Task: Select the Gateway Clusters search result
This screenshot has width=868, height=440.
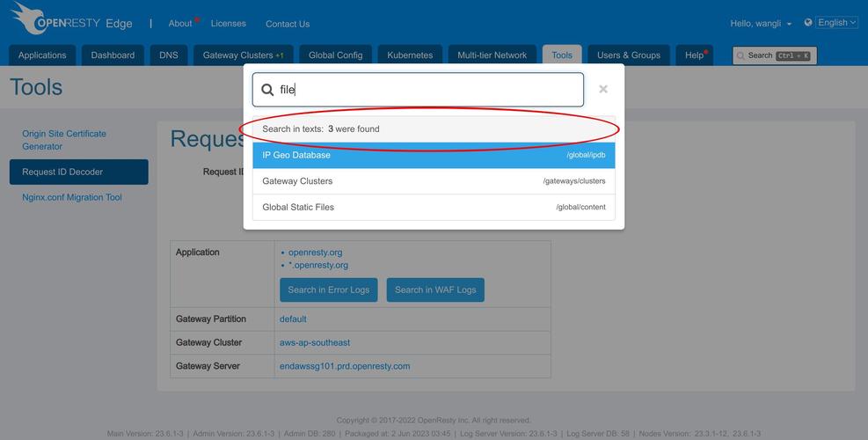Action: pyautogui.click(x=434, y=181)
